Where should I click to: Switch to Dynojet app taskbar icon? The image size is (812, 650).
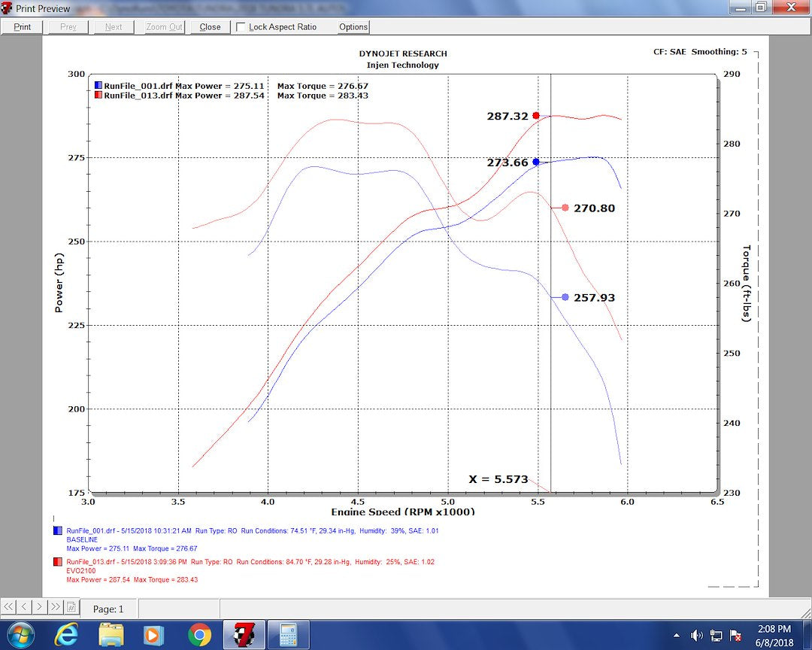tap(244, 635)
